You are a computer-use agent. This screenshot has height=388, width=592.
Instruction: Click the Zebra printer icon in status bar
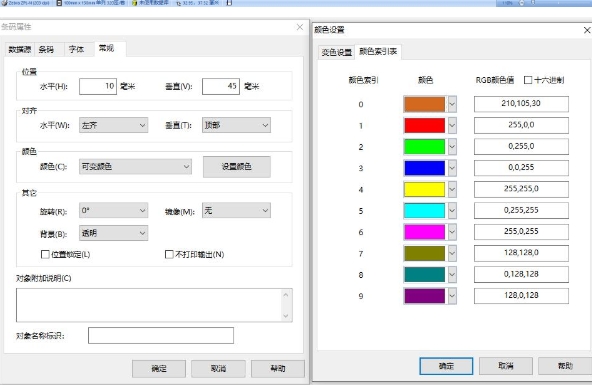pos(4,3)
